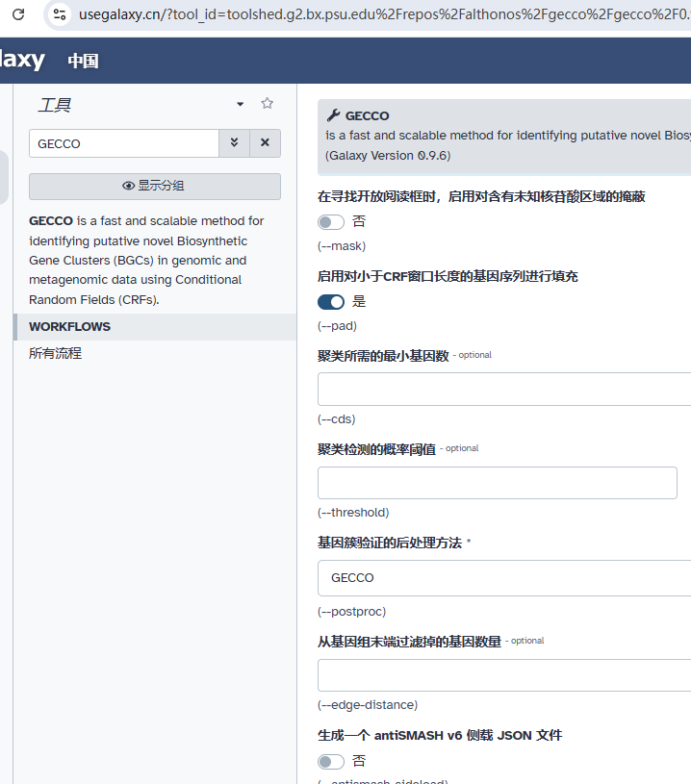The image size is (691, 784).
Task: Open the tools panel dropdown caret
Action: (x=241, y=104)
